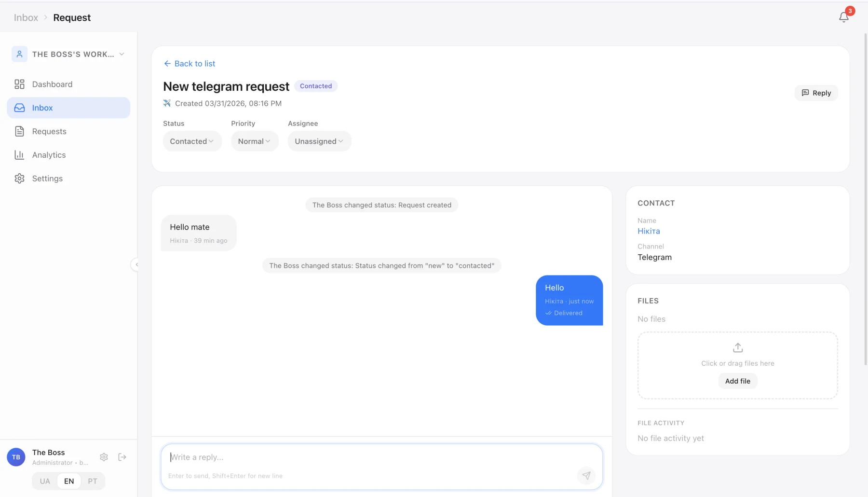Click the Analytics bar chart icon
This screenshot has width=868, height=497.
(x=19, y=155)
